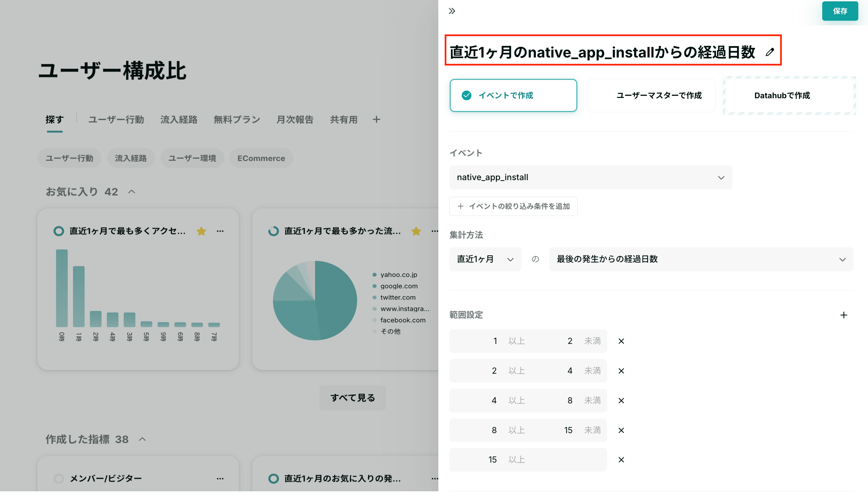Click メンバー/ビジター card title
The height and width of the screenshot is (500, 868).
click(x=106, y=478)
